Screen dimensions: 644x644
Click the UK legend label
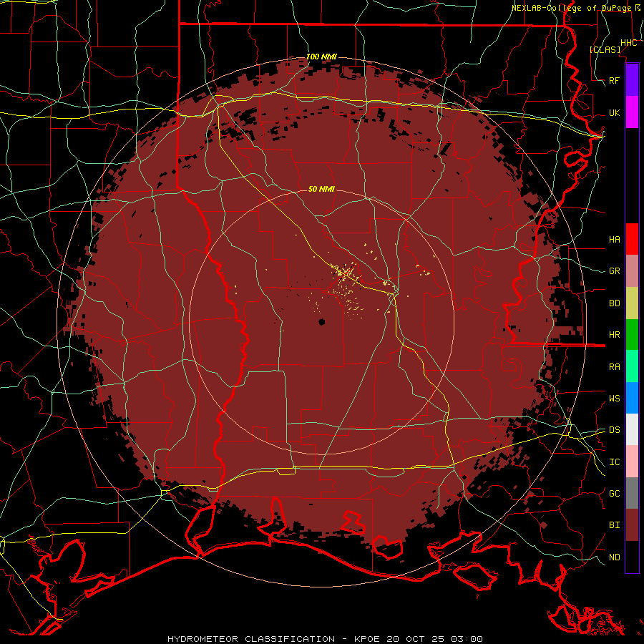point(614,112)
